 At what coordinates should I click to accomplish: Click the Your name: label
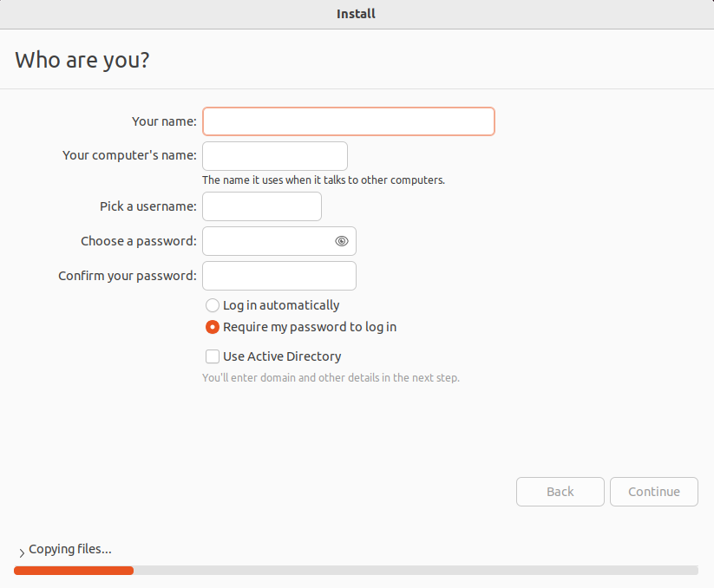point(164,121)
